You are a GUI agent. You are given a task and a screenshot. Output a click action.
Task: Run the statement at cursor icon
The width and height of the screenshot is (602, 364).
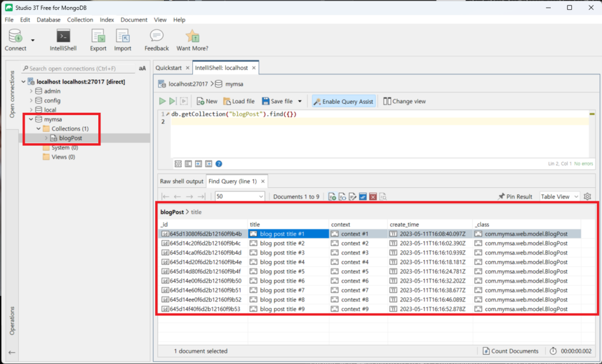tap(173, 101)
